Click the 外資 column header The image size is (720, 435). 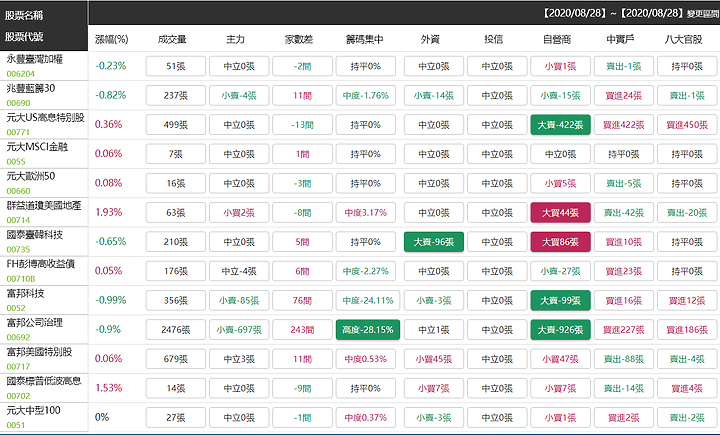pyautogui.click(x=430, y=40)
